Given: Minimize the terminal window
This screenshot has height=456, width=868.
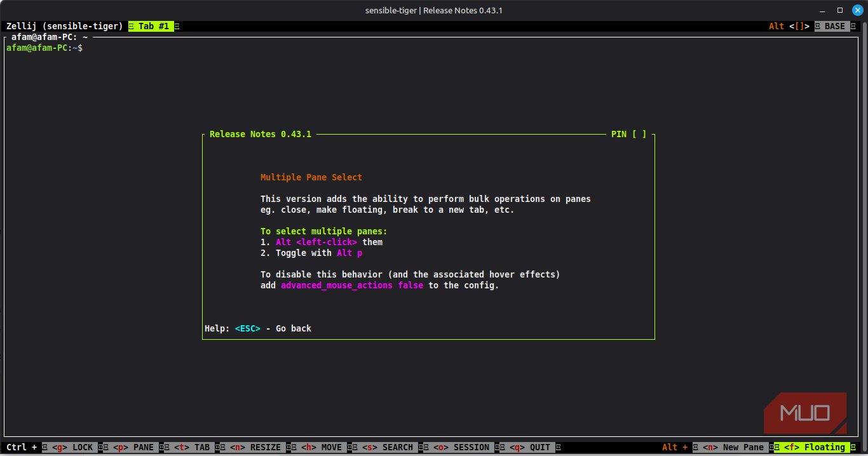Looking at the screenshot, I should click(823, 10).
